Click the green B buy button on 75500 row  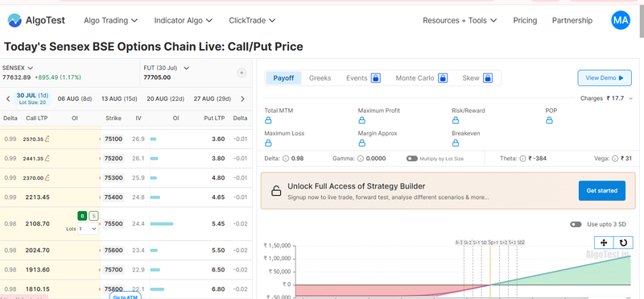(x=82, y=216)
